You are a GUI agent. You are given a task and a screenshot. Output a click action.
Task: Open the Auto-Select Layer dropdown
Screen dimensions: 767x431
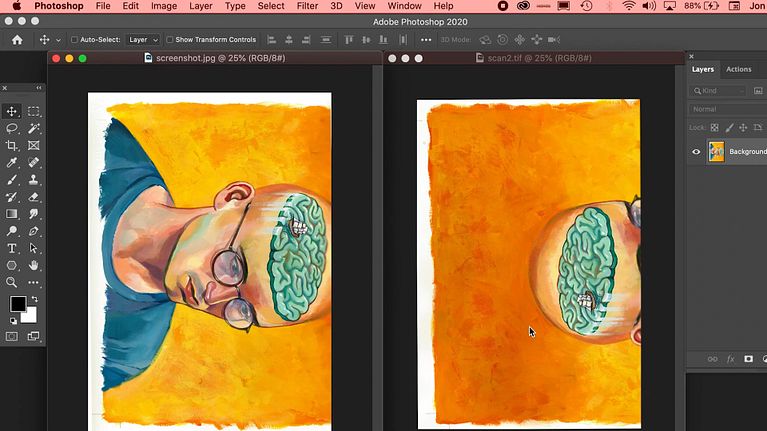(144, 40)
